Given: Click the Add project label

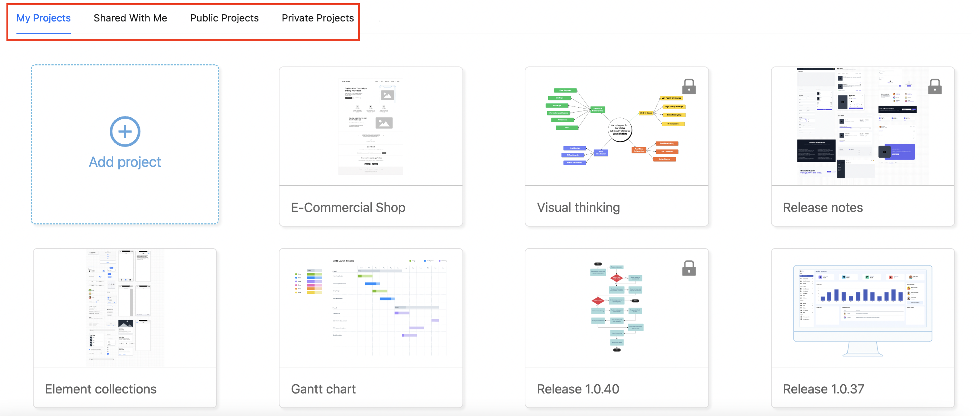Looking at the screenshot, I should click(x=125, y=162).
